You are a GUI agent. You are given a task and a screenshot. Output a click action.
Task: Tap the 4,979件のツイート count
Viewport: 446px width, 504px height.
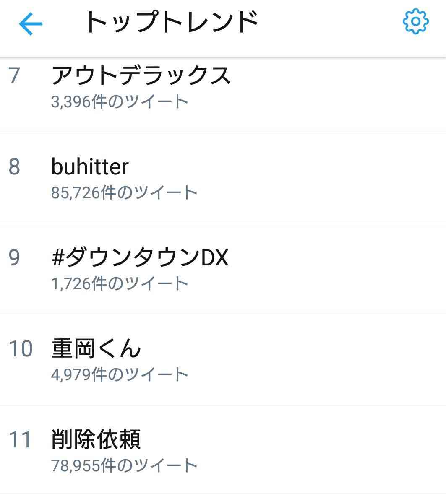pyautogui.click(x=120, y=375)
